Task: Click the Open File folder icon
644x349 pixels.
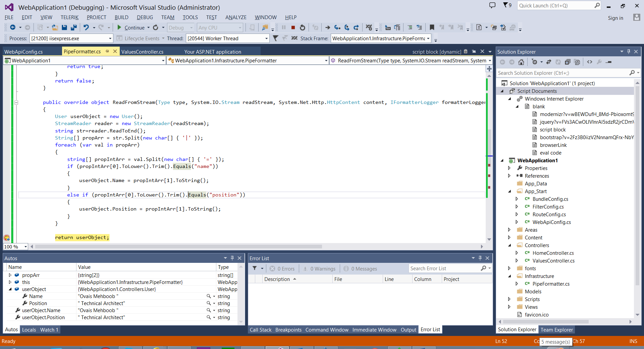Action: 55,27
